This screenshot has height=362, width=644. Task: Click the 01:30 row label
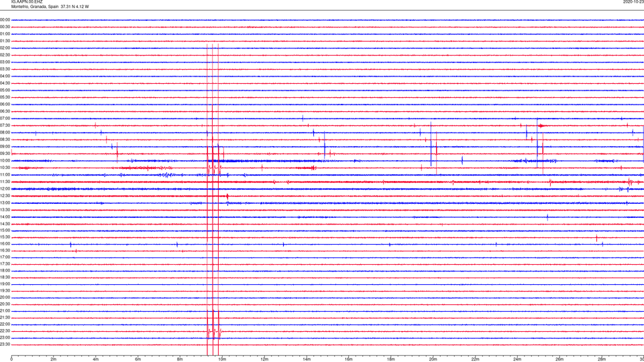pyautogui.click(x=5, y=41)
